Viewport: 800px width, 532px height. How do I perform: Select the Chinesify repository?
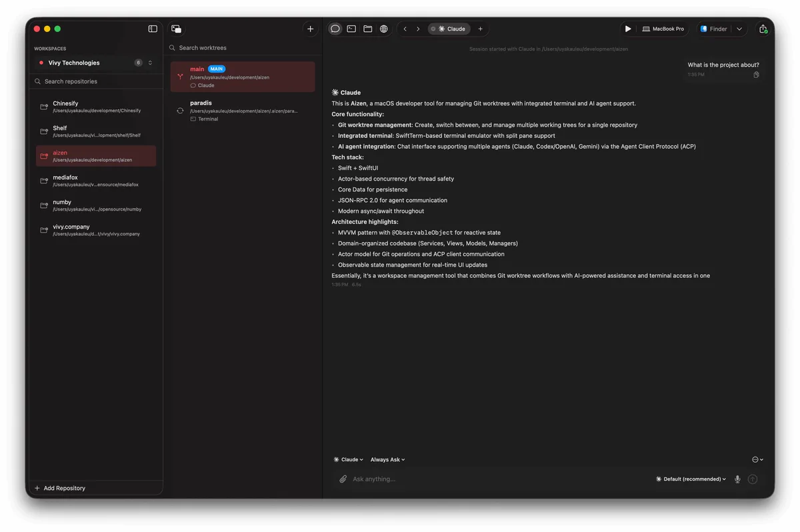tap(96, 107)
